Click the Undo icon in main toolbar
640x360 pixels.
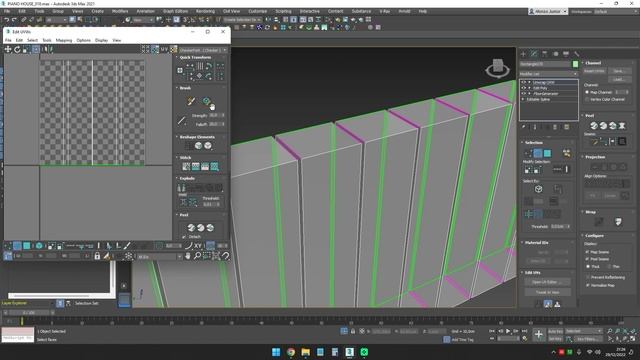pyautogui.click(x=6, y=20)
